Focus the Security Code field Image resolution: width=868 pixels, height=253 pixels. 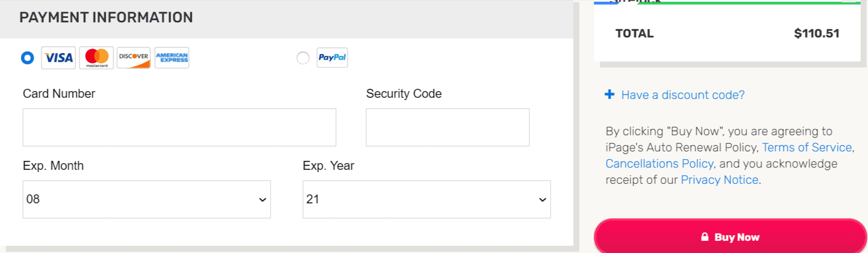(x=448, y=127)
